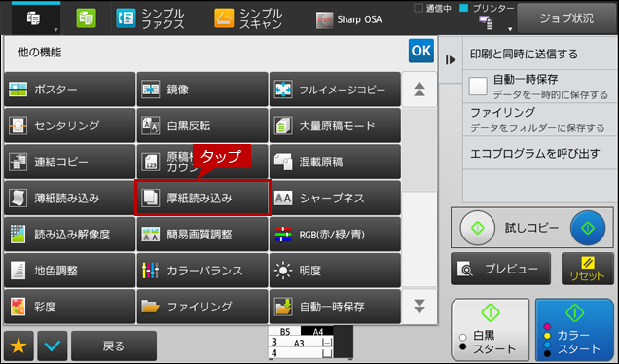
Task: Go back with 戻る button
Action: (114, 346)
